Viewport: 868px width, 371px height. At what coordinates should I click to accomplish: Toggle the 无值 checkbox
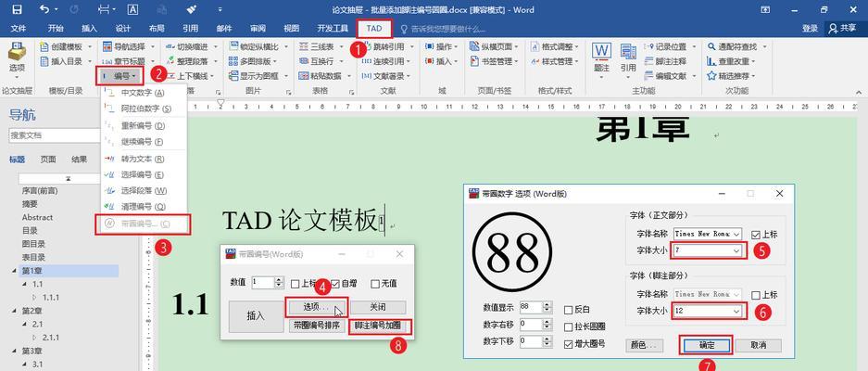coord(375,284)
